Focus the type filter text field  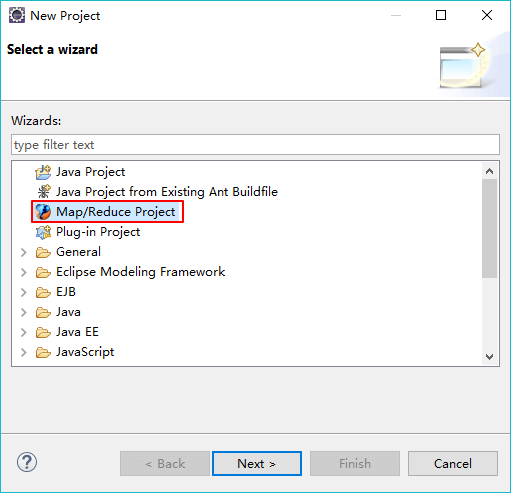[x=255, y=145]
